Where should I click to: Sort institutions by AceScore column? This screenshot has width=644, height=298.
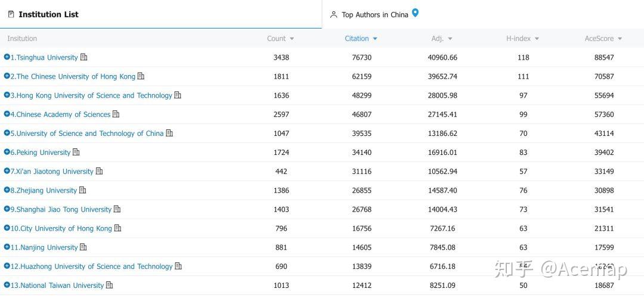603,39
